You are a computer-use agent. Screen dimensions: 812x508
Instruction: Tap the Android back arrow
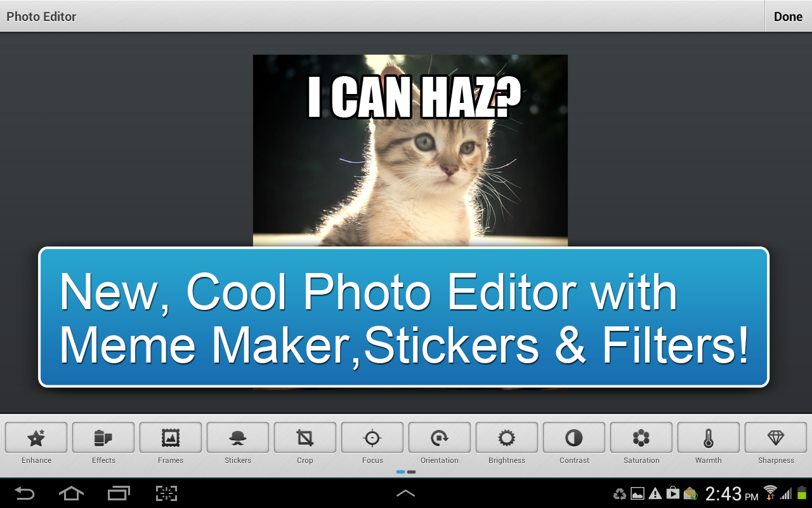coord(25,493)
